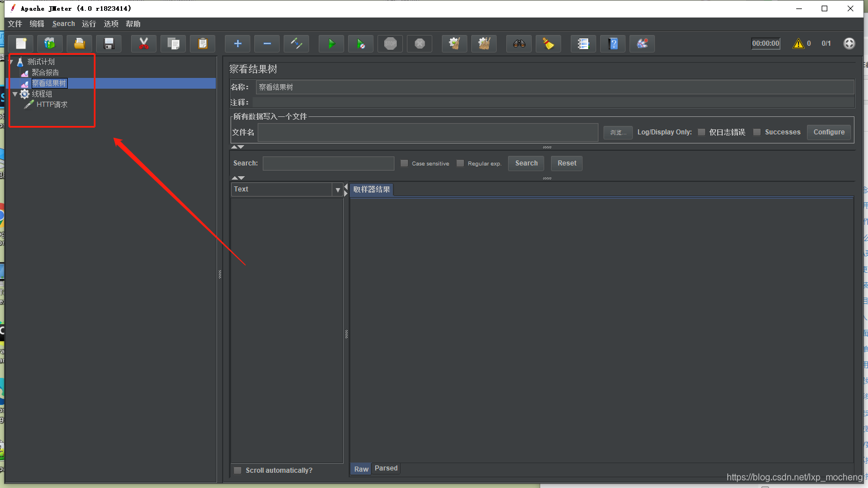Image resolution: width=868 pixels, height=488 pixels.
Task: Create a new test plan via New icon
Action: [21, 43]
